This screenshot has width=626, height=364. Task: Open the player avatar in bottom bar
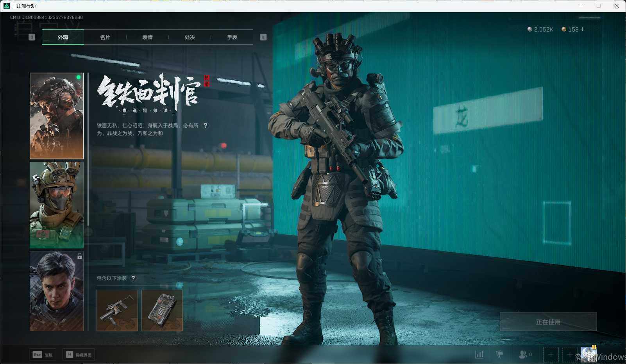[x=588, y=354]
